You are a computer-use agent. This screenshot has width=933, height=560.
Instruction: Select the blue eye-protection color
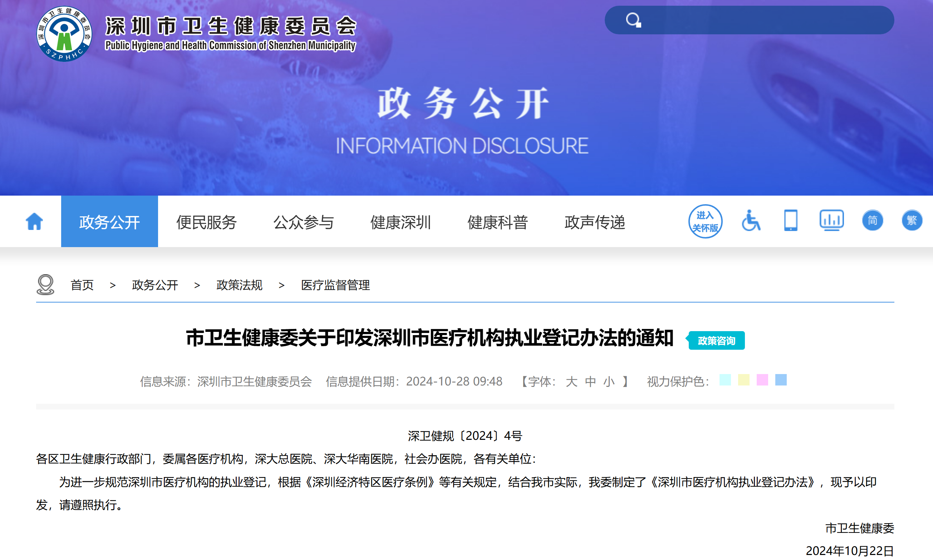pos(781,380)
